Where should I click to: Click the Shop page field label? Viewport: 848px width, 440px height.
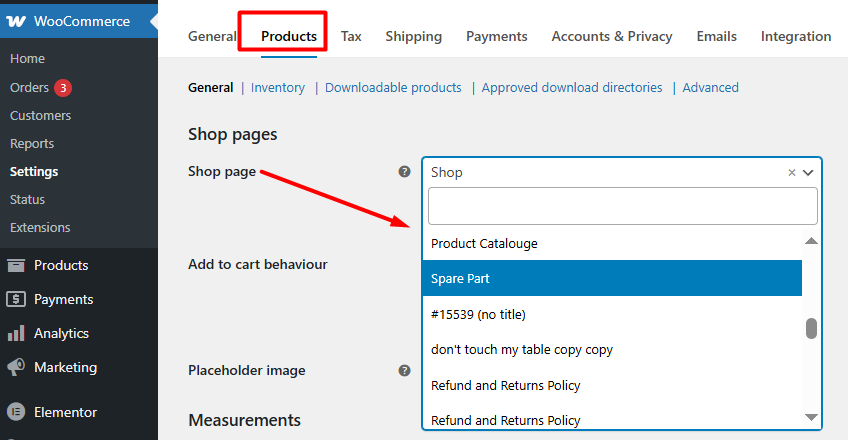[x=222, y=171]
